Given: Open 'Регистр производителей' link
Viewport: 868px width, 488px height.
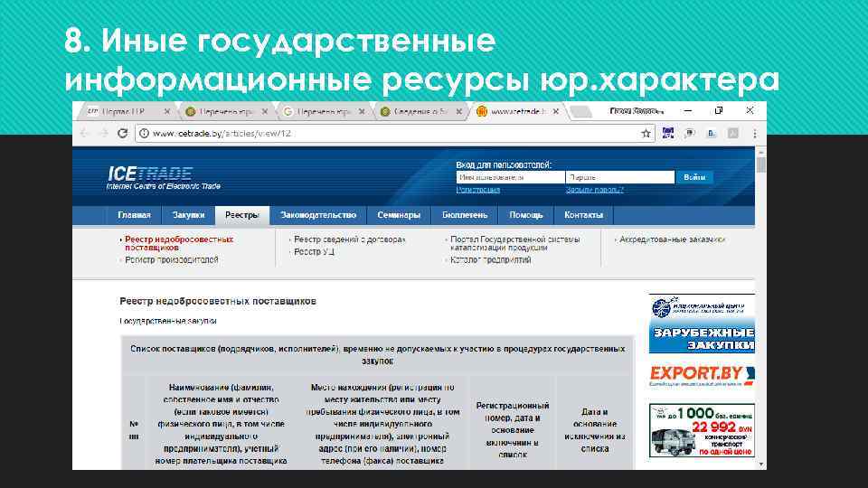Looking at the screenshot, I should point(172,260).
